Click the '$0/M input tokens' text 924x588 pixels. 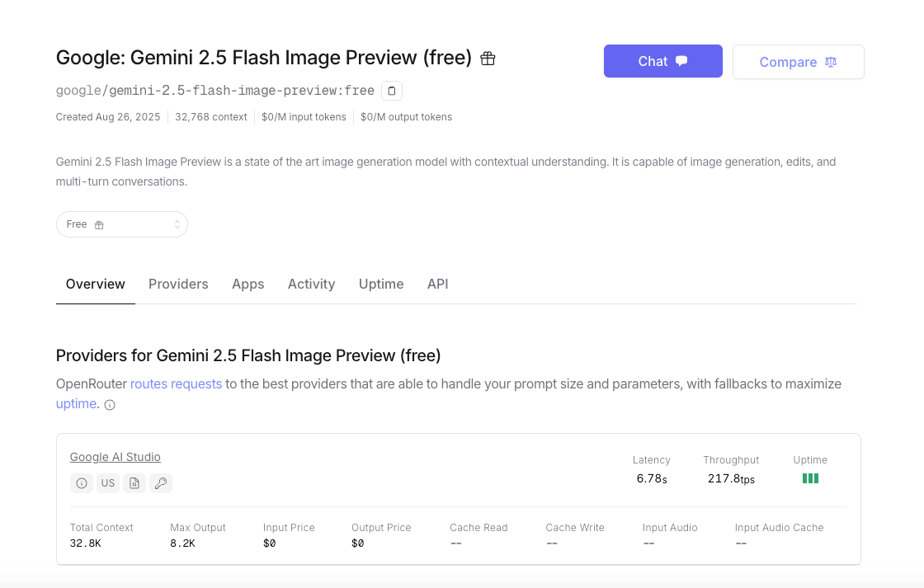304,117
